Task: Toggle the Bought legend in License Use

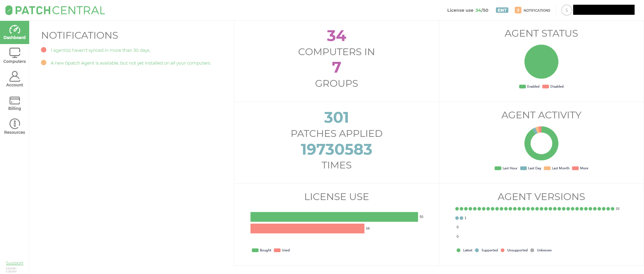Action: (x=262, y=250)
